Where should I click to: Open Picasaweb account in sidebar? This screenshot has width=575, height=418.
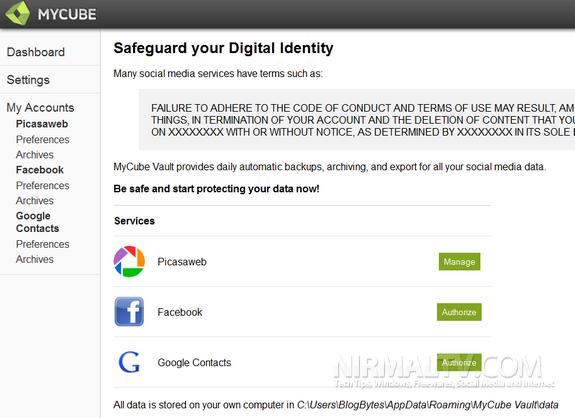click(x=42, y=124)
